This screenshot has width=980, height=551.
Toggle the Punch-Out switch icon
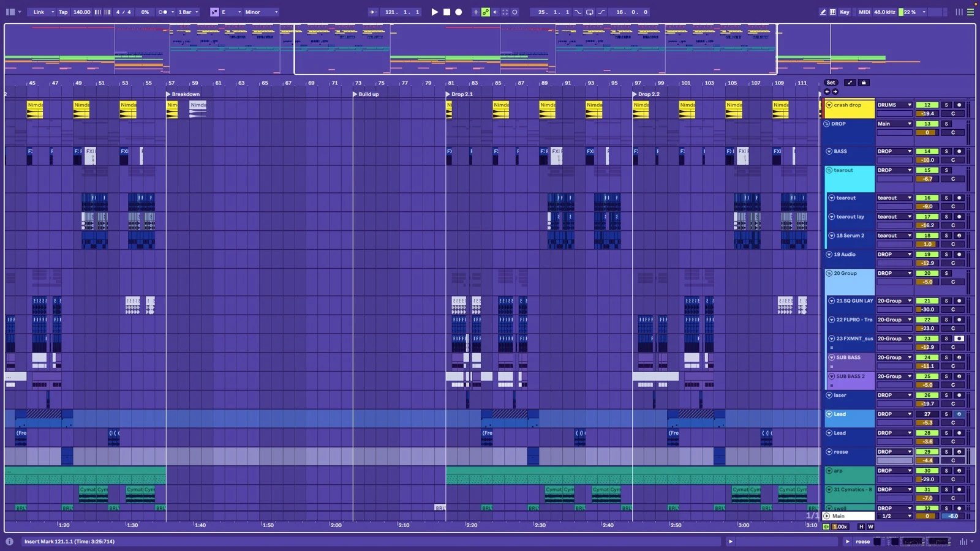[x=601, y=12]
